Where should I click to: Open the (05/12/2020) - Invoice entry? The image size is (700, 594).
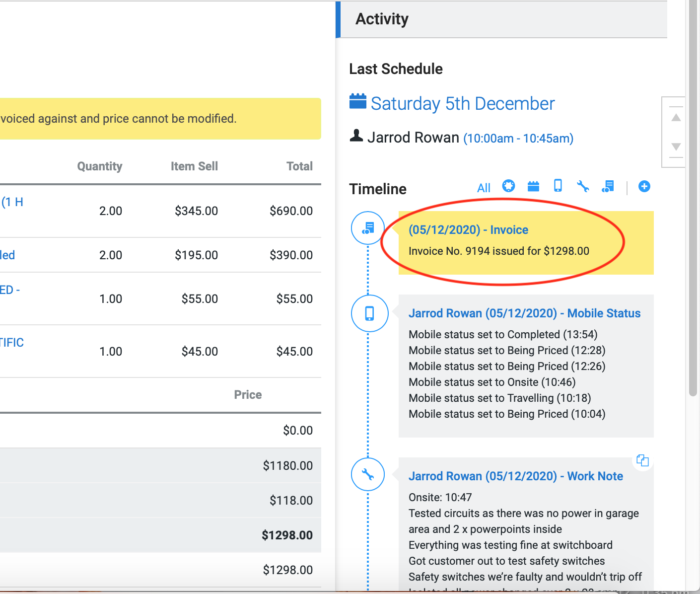pos(468,230)
